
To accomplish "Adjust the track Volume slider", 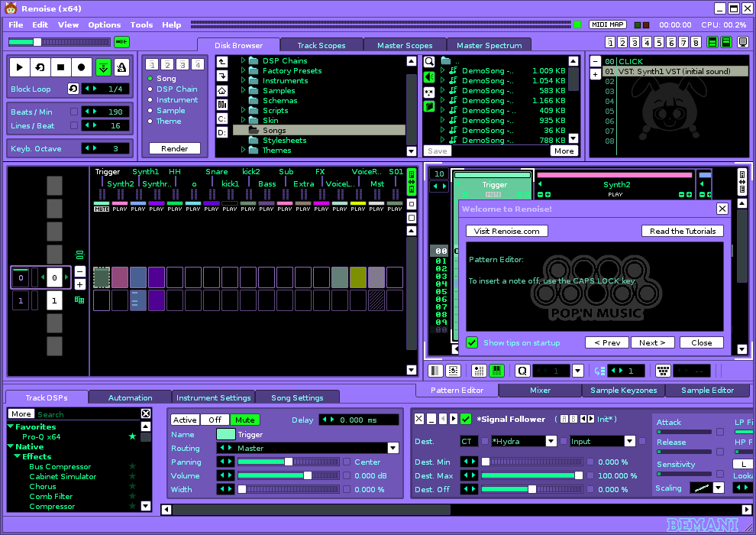I will click(x=289, y=475).
